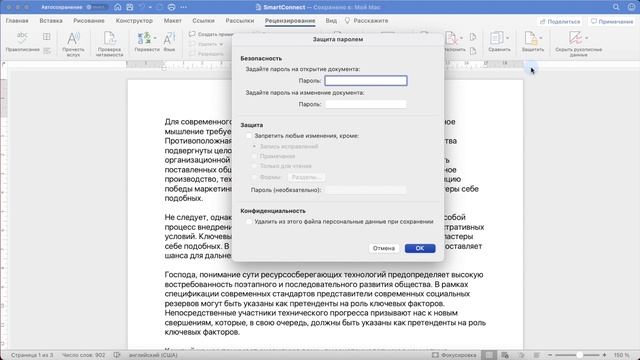Open the Вставка tab
Viewport: 640px width, 360px height.
pos(51,20)
